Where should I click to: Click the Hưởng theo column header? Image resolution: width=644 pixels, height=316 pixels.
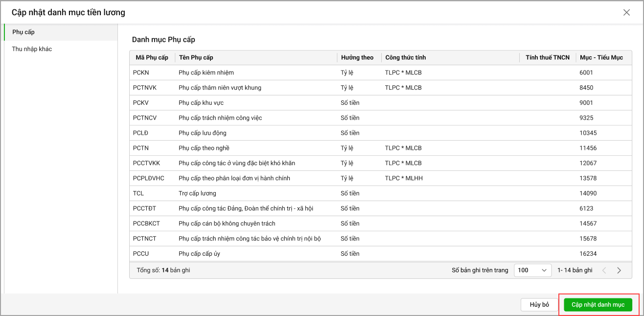pos(357,57)
